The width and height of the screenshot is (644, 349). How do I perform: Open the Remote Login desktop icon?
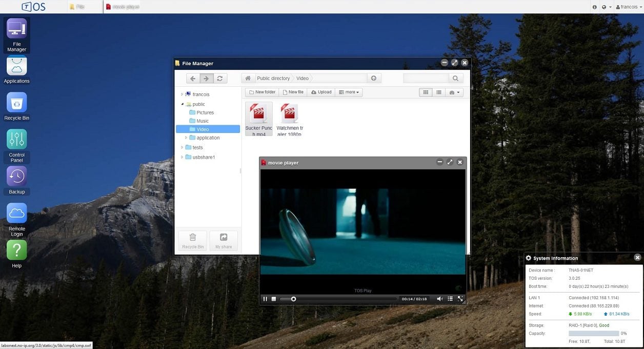click(16, 220)
